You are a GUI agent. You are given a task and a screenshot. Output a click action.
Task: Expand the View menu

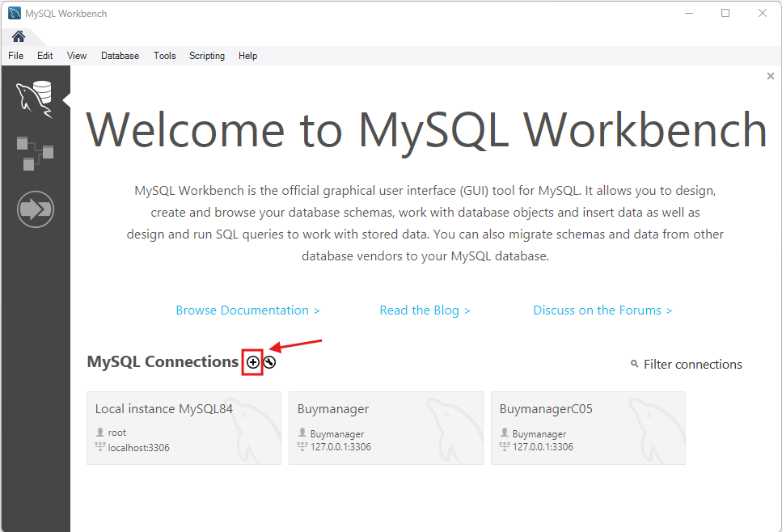77,56
